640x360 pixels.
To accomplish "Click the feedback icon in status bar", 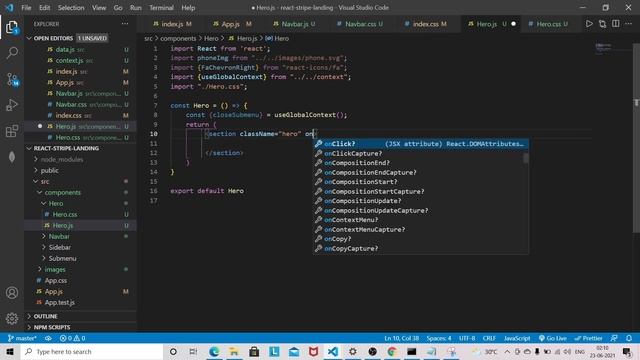I will pos(614,338).
